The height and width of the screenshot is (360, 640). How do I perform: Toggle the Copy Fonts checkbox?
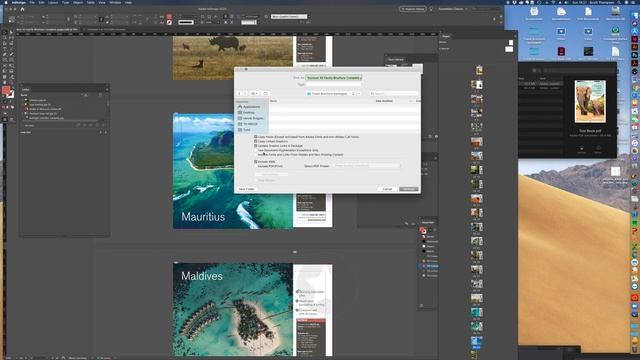point(256,137)
